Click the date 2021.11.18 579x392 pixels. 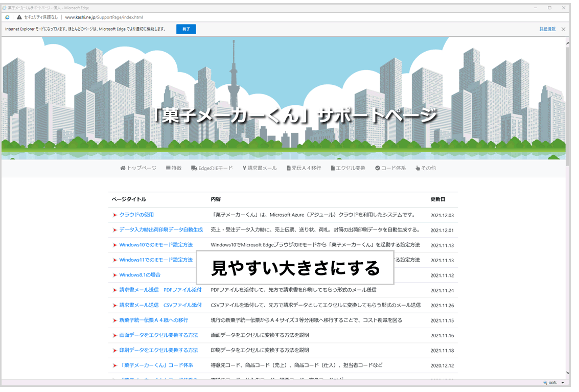442,351
